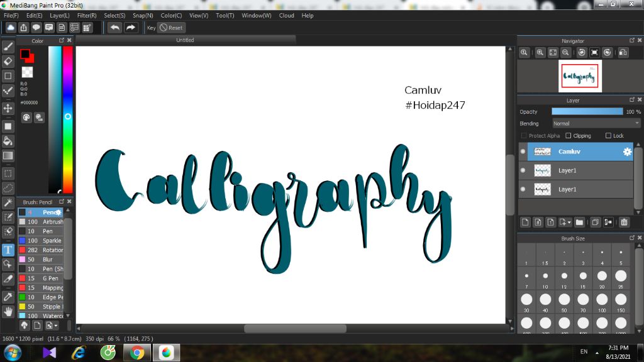Select the Magic Wand tool
644x362 pixels.
(8, 203)
